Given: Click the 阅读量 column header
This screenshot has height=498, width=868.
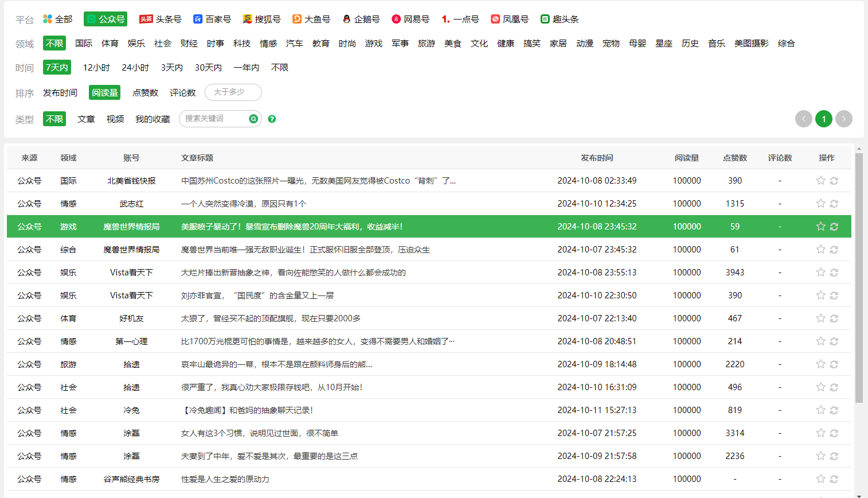Looking at the screenshot, I should (687, 158).
